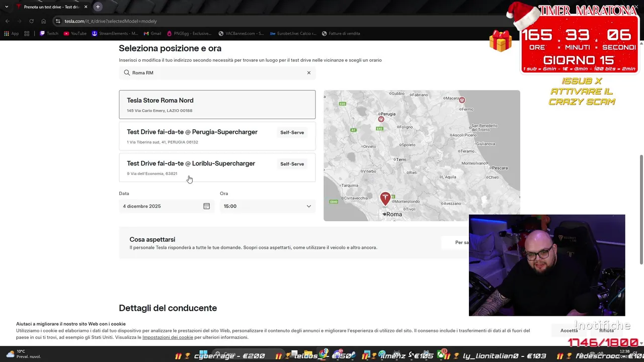The height and width of the screenshot is (362, 644).
Task: Click the Dettagli del conducente heading
Action: click(x=168, y=308)
